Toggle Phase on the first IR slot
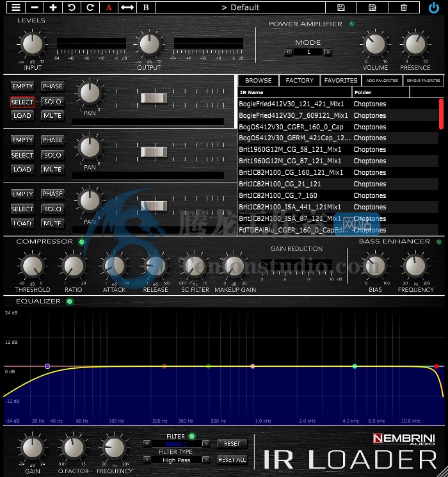Viewport: 448px width, 477px height. point(52,86)
